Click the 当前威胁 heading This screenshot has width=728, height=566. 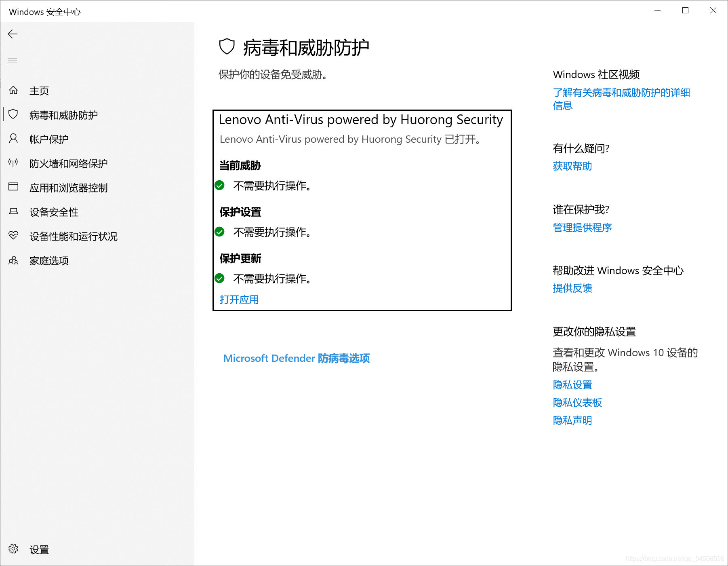240,165
